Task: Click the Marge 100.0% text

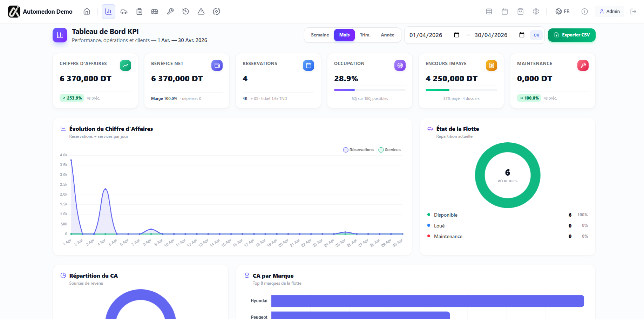Action: coord(164,99)
